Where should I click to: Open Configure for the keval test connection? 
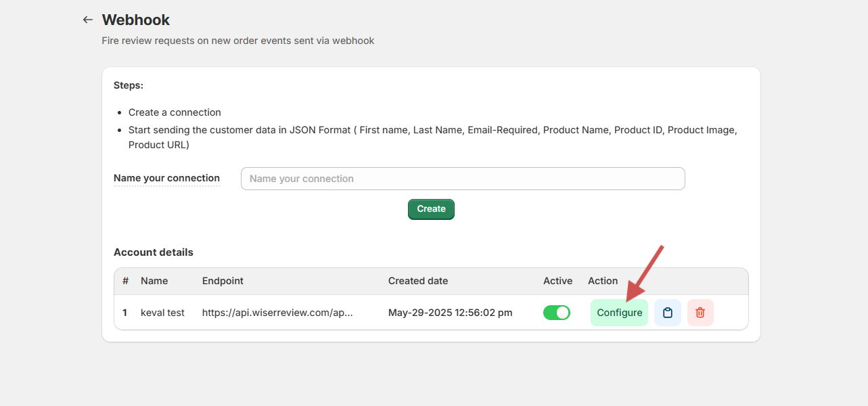point(619,313)
